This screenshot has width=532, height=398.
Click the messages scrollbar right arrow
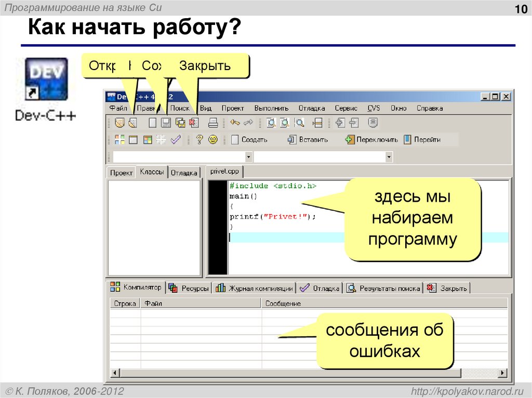click(x=503, y=373)
